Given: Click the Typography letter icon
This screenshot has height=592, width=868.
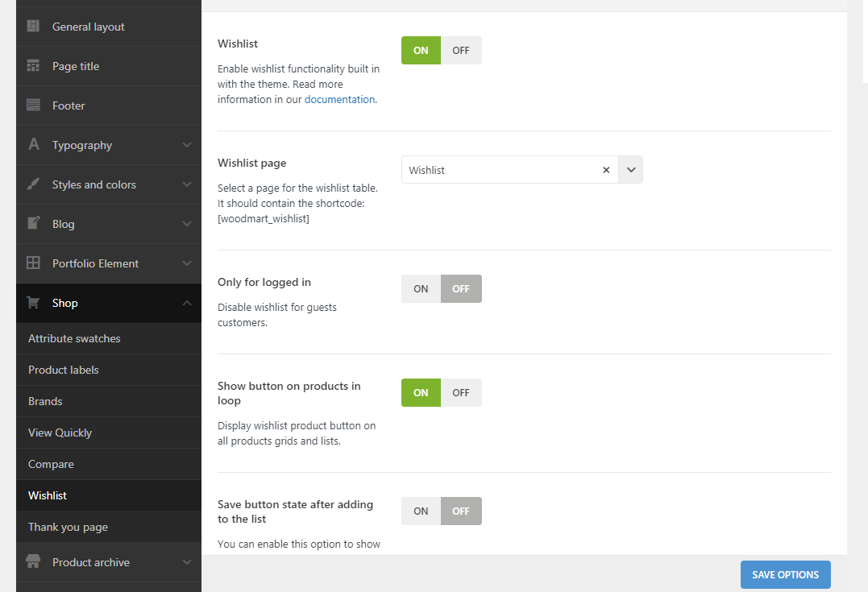Looking at the screenshot, I should 33,145.
